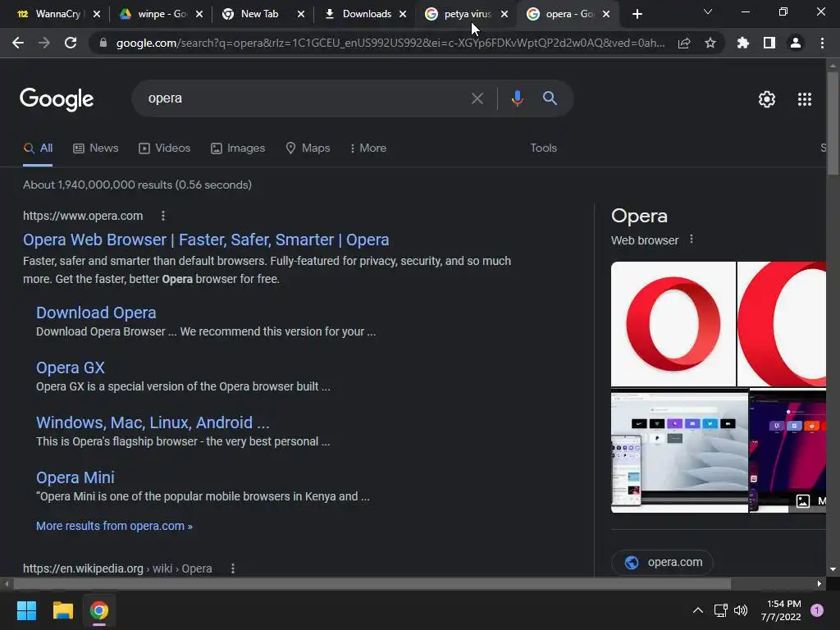Open network status in system tray
This screenshot has height=630, width=840.
click(720, 610)
